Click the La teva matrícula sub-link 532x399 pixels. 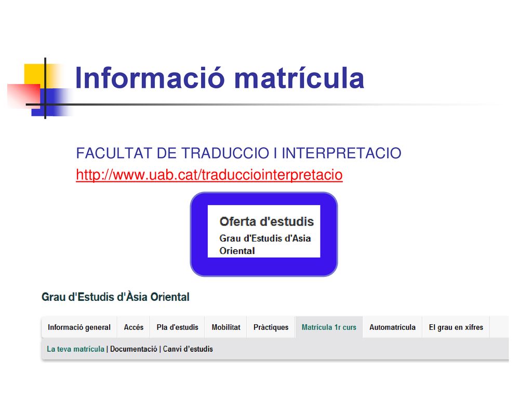click(x=75, y=349)
